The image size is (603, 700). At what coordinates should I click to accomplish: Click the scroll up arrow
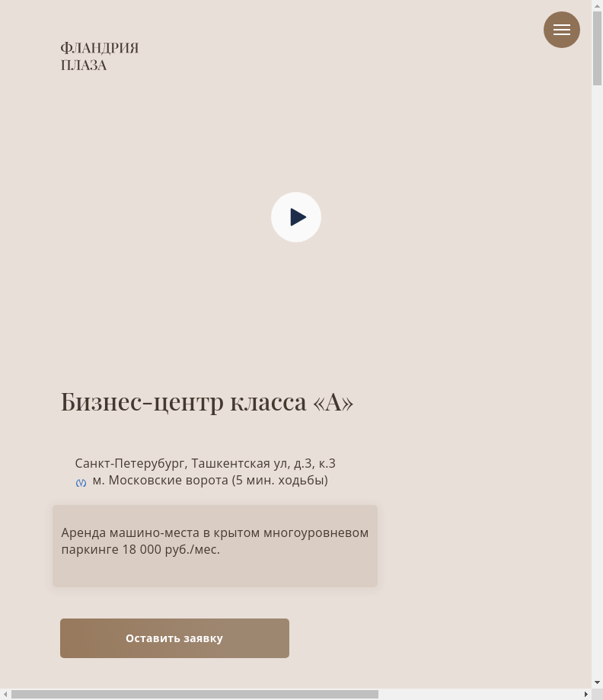597,5
